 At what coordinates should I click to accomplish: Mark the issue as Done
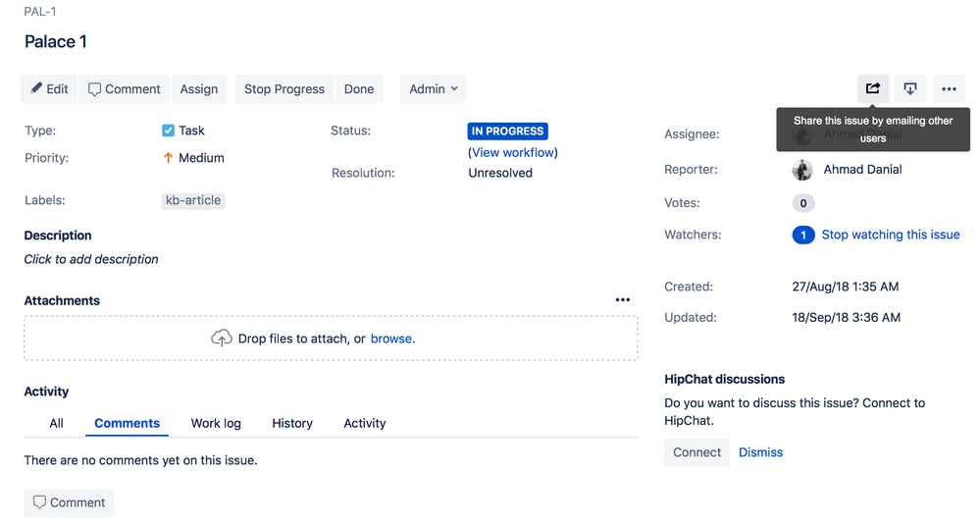tap(359, 89)
